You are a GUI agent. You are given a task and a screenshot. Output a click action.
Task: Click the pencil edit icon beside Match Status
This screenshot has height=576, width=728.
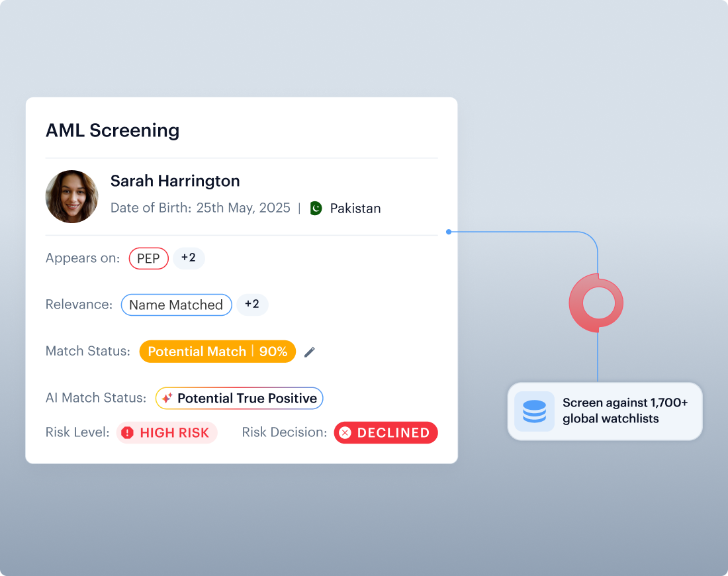310,352
